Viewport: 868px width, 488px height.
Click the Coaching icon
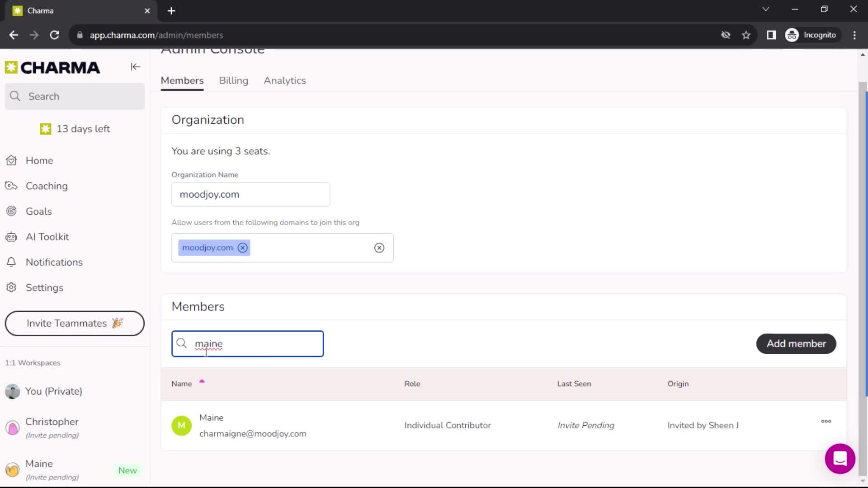[x=11, y=186]
